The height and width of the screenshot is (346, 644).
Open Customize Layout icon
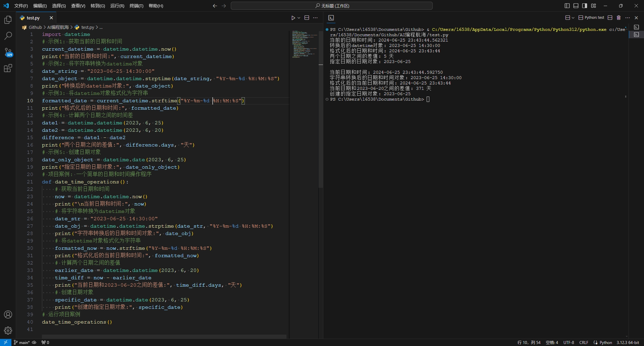(594, 6)
